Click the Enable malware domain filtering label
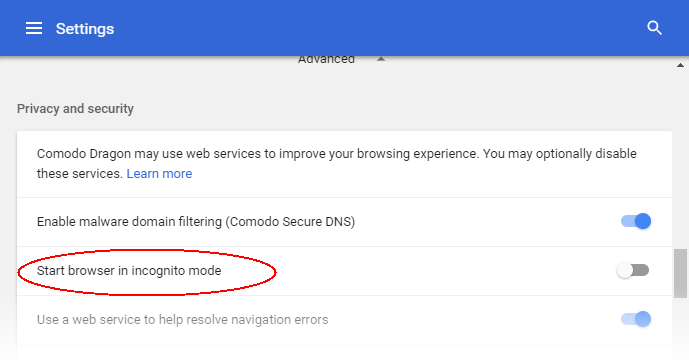The image size is (689, 364). point(196,222)
